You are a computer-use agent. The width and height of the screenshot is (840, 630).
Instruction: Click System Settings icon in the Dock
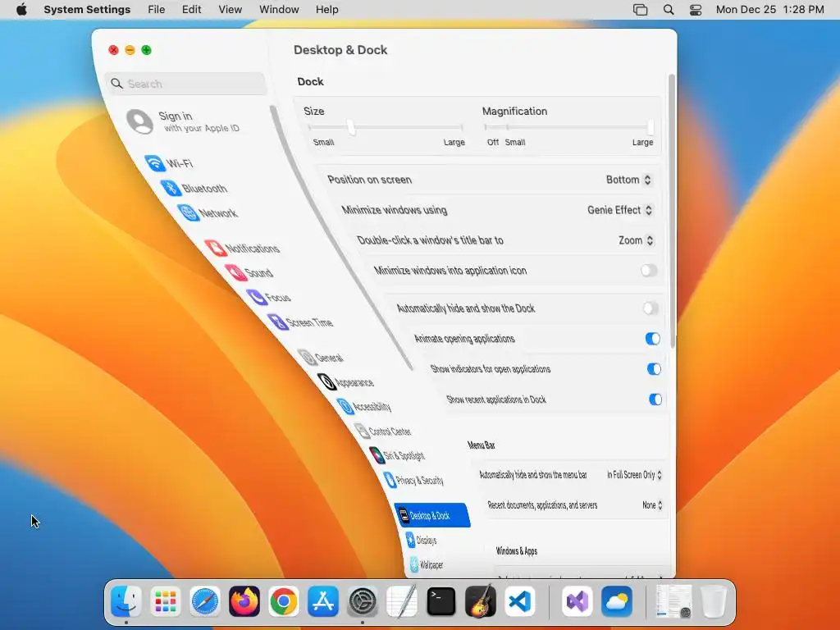pos(363,601)
